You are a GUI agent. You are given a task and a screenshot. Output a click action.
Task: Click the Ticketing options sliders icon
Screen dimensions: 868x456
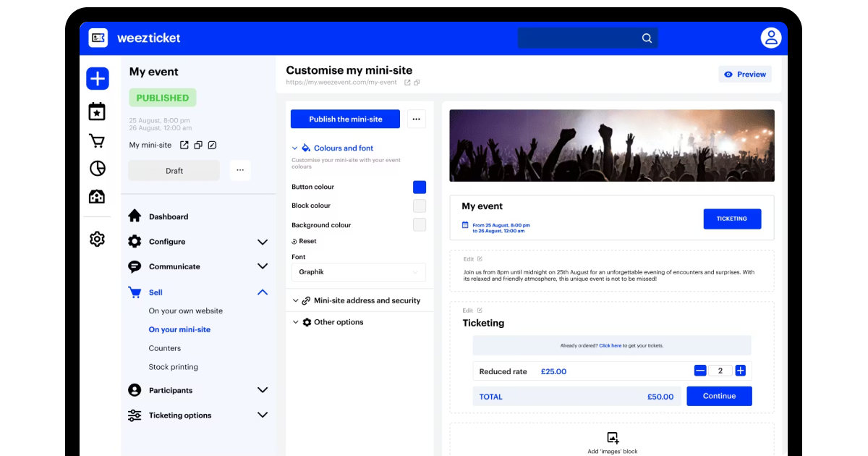[135, 415]
